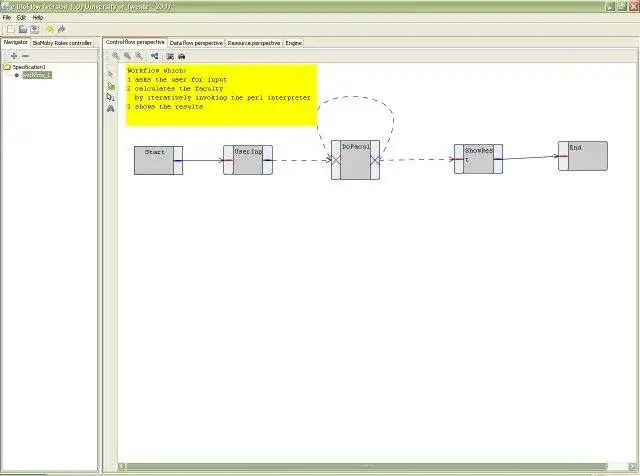Click the horizontal scrollbar thumb below canvas
This screenshot has width=640, height=476.
367,466
